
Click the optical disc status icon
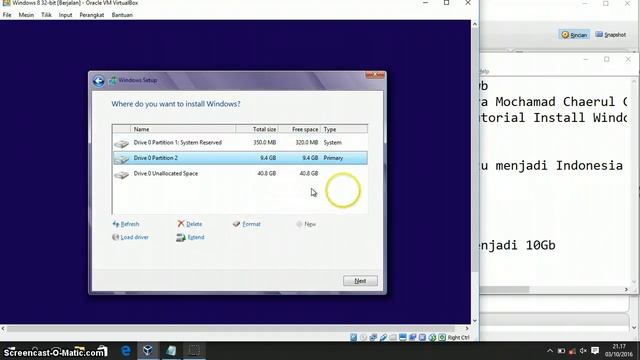click(363, 338)
